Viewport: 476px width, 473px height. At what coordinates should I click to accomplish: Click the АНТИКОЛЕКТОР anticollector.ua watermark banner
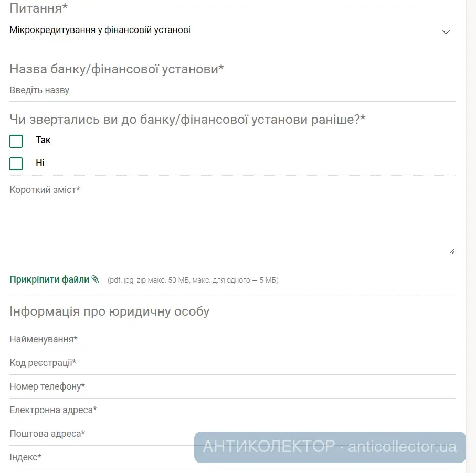tap(330, 447)
